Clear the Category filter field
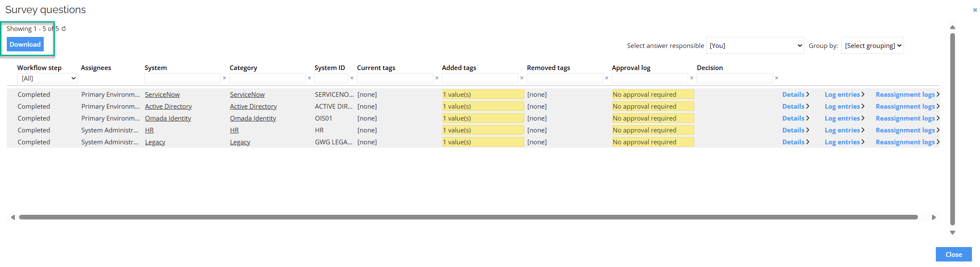 coord(309,78)
